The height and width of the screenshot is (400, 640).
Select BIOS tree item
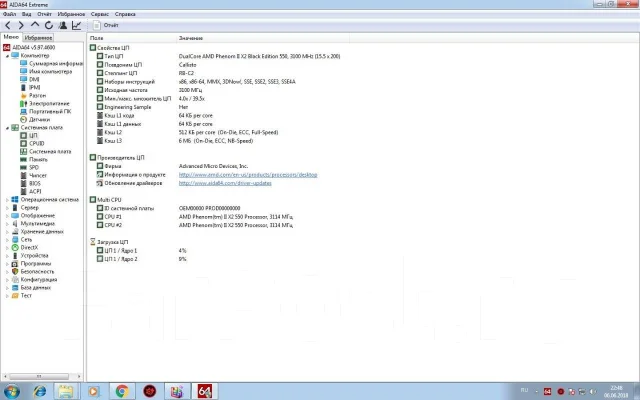click(35, 184)
